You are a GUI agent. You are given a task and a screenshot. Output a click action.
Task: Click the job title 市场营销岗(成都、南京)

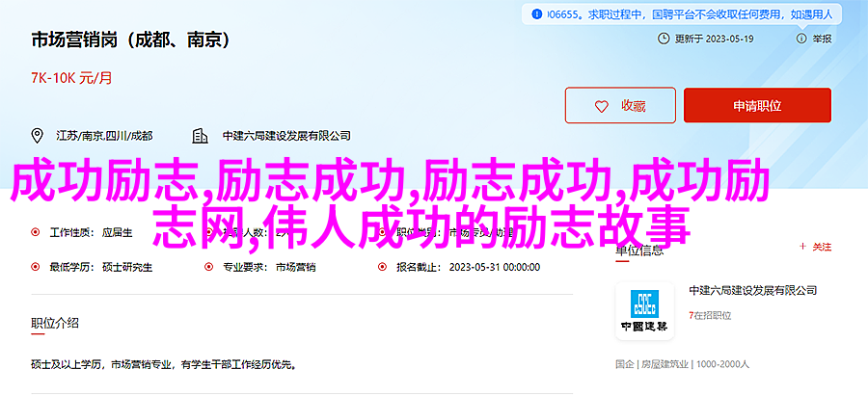130,40
